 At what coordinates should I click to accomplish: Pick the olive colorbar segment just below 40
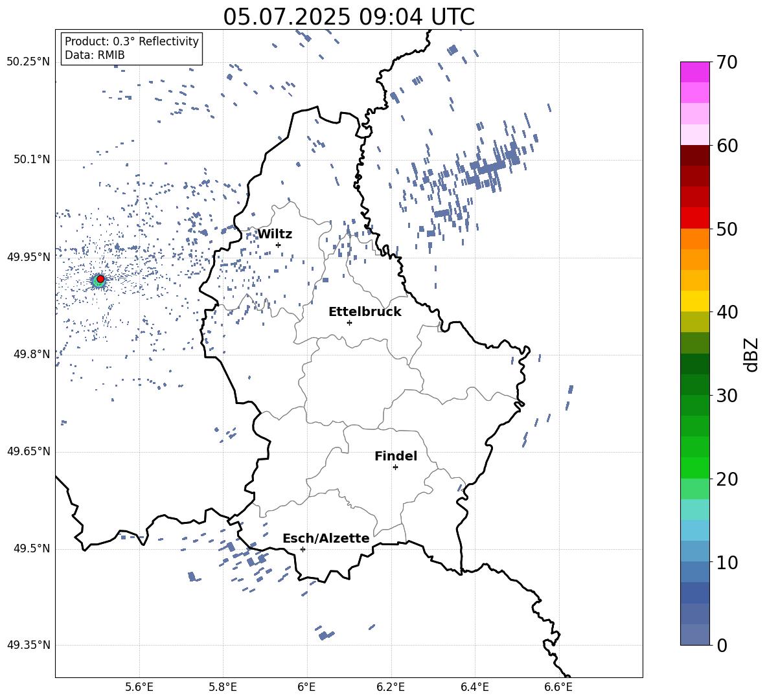coord(694,322)
